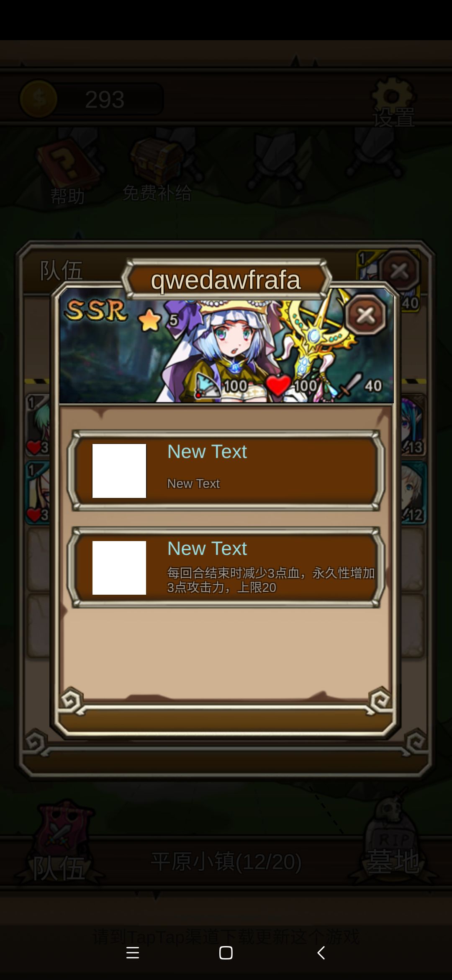The image size is (452, 980).
Task: Tap the 平原小镇(12/20) stage label
Action: coord(226,862)
